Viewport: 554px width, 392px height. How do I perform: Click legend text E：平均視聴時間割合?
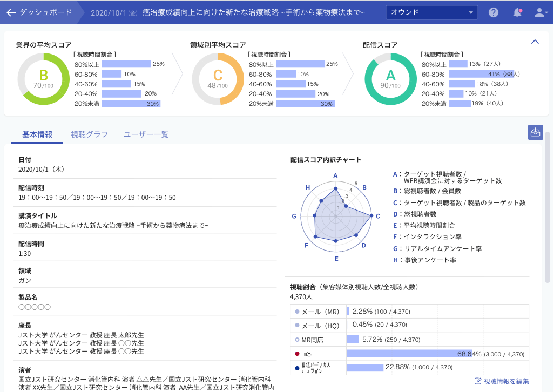[x=424, y=225]
